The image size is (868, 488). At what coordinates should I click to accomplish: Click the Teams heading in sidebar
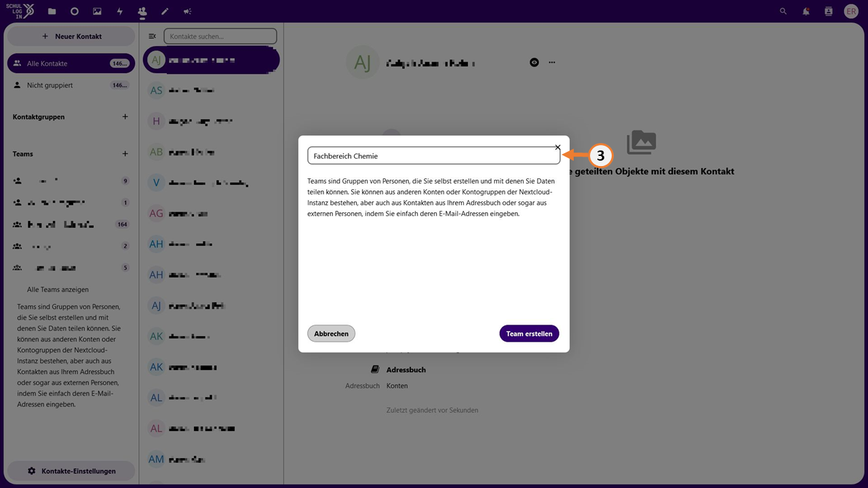pyautogui.click(x=23, y=154)
